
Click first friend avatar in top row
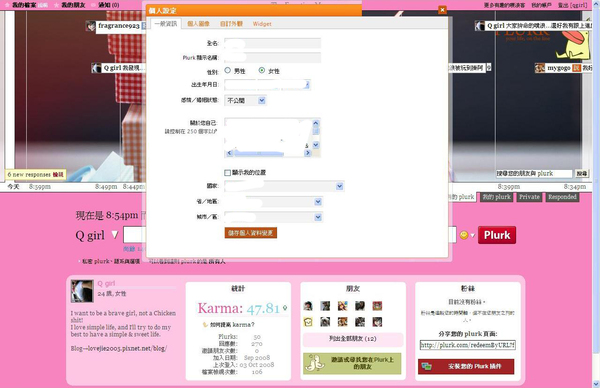coord(308,306)
